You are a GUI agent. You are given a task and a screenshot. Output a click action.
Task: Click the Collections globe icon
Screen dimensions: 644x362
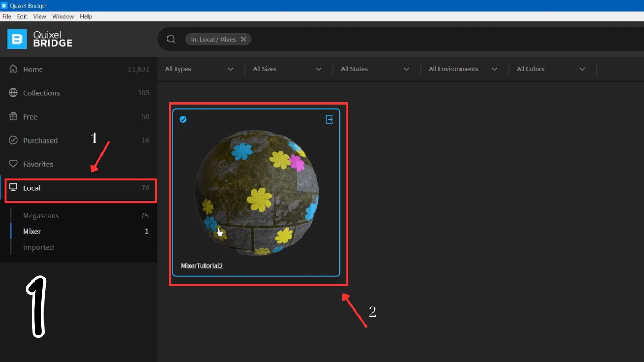coord(13,93)
